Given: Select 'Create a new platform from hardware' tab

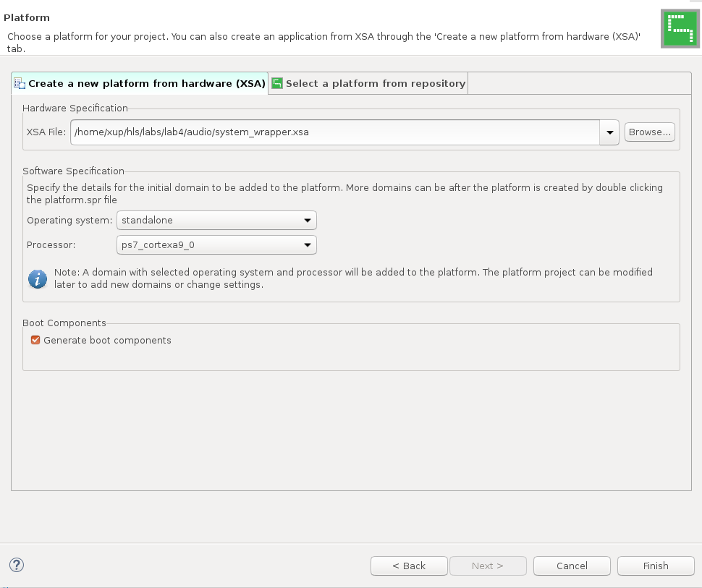Looking at the screenshot, I should (x=146, y=84).
